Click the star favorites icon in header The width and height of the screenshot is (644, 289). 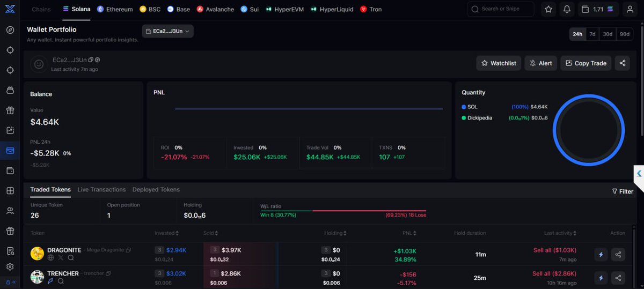point(548,9)
